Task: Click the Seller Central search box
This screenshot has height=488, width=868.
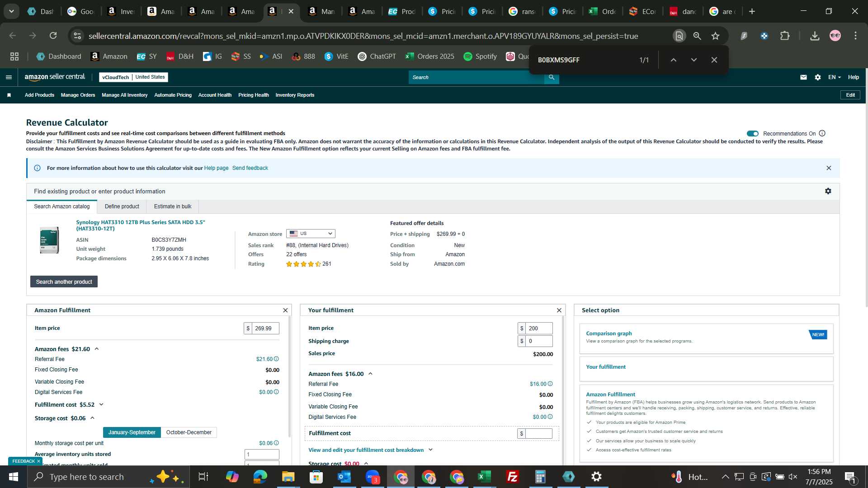Action: pos(476,77)
